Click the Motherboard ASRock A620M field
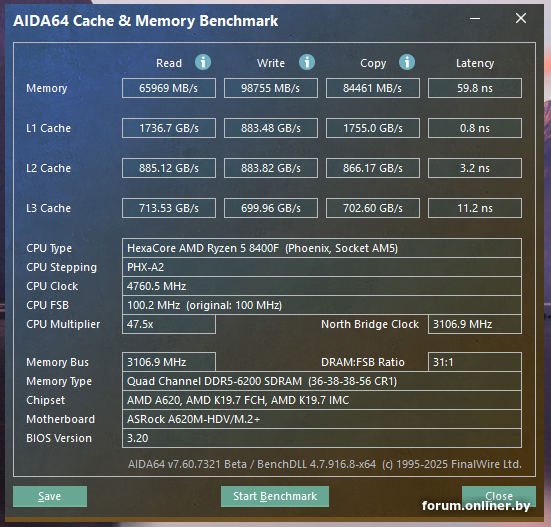This screenshot has width=551, height=527. pos(322,419)
